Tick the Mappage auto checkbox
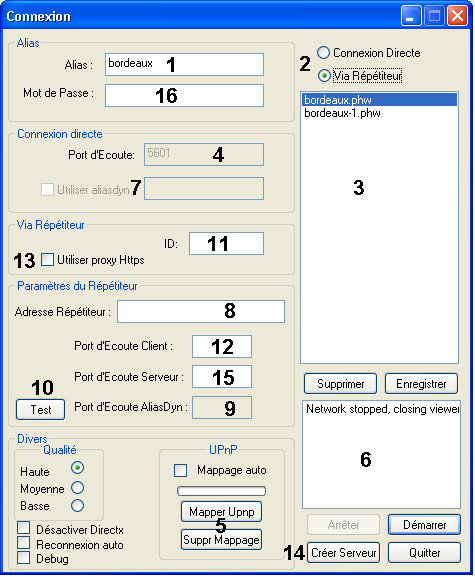 tap(180, 470)
